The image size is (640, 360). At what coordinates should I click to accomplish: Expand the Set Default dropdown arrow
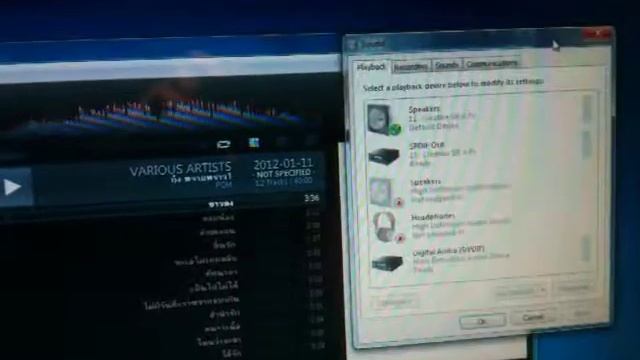[x=543, y=289]
